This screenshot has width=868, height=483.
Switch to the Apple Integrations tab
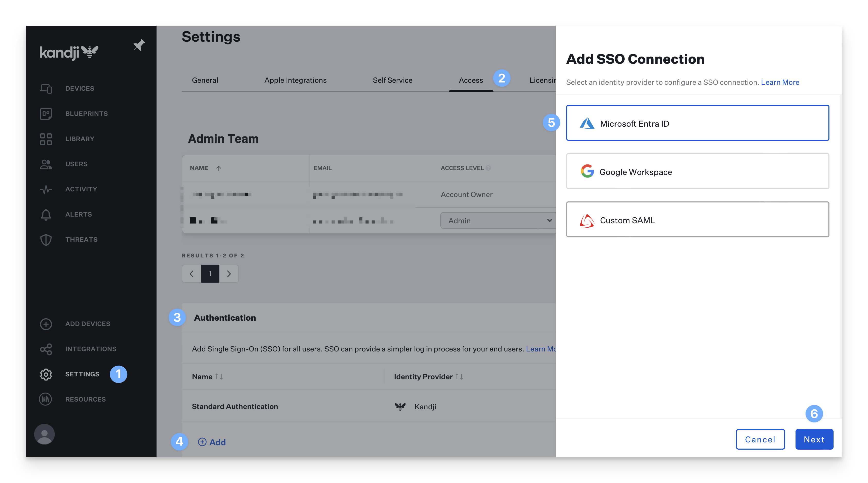tap(296, 80)
